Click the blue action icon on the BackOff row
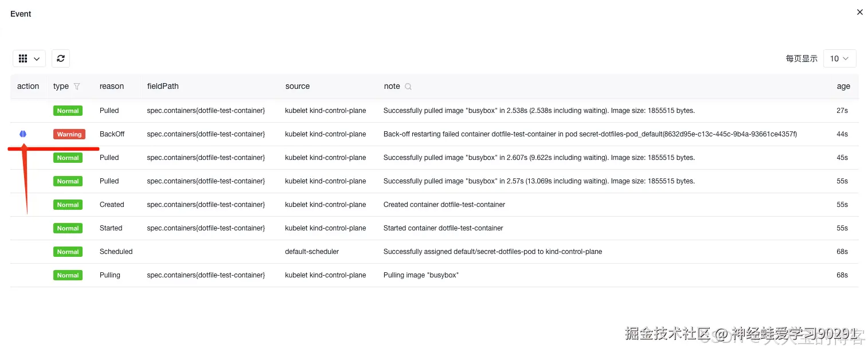The height and width of the screenshot is (352, 868). pyautogui.click(x=22, y=134)
